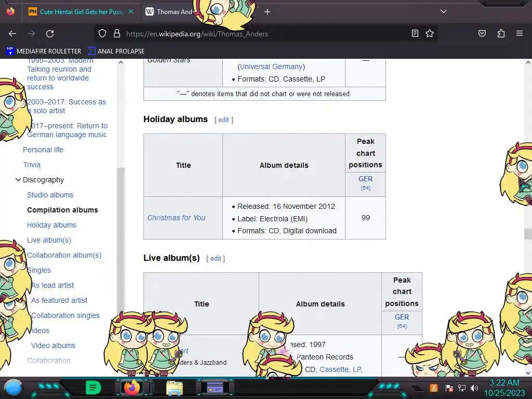List all tabs with the chevron dropdown
The image size is (532, 399).
coord(444,11)
